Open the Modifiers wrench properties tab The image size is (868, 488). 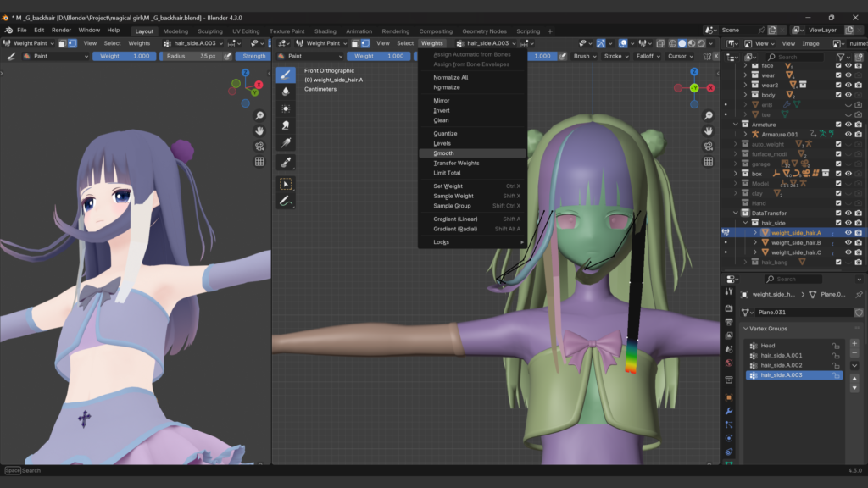pyautogui.click(x=728, y=412)
